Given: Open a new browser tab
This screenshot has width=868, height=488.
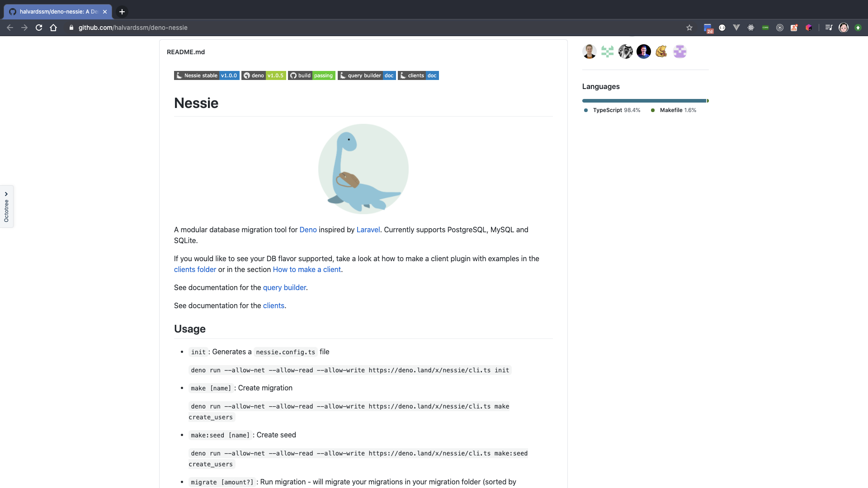Looking at the screenshot, I should [122, 12].
